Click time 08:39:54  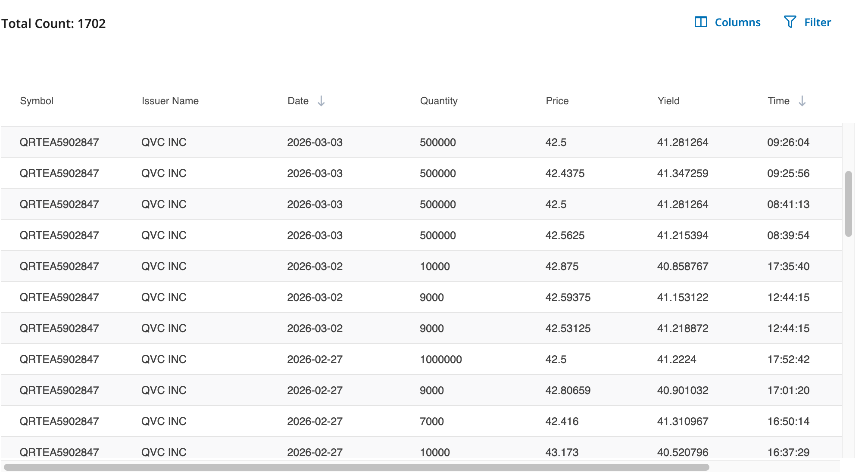pos(788,235)
